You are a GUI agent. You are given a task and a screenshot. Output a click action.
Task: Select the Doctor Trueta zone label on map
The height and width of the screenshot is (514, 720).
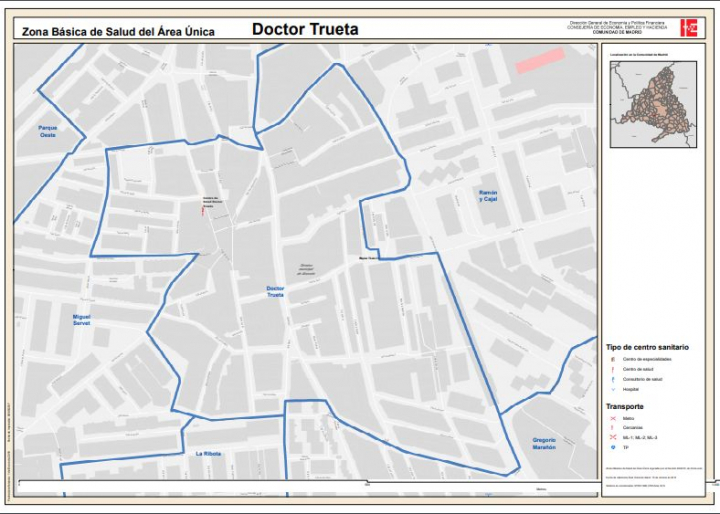coord(275,292)
